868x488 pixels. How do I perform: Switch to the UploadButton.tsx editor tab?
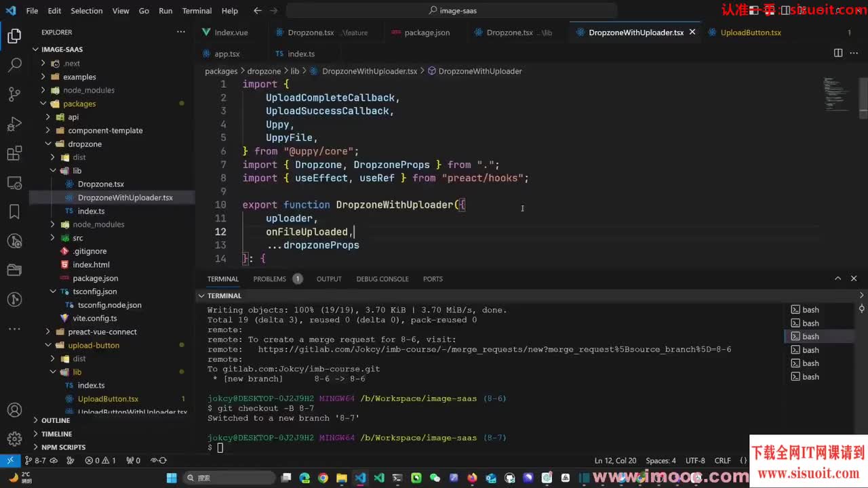click(x=751, y=33)
